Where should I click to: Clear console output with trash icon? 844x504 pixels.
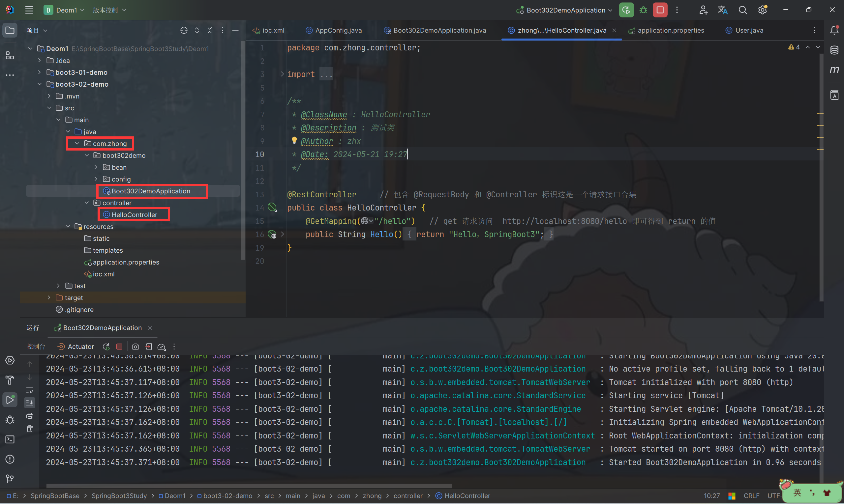[30, 429]
